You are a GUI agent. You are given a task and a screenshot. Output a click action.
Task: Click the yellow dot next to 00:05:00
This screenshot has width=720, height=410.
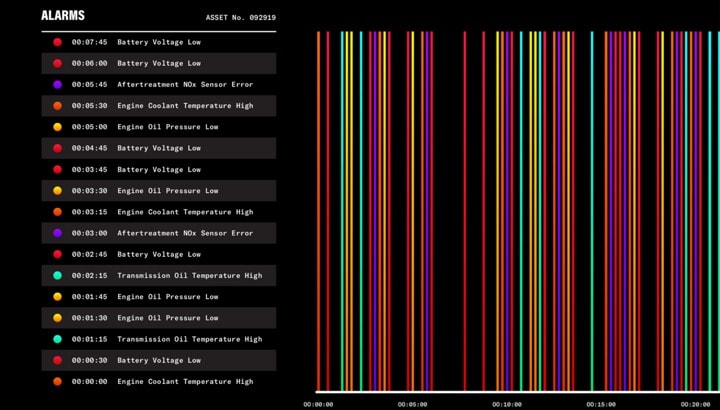coord(57,127)
